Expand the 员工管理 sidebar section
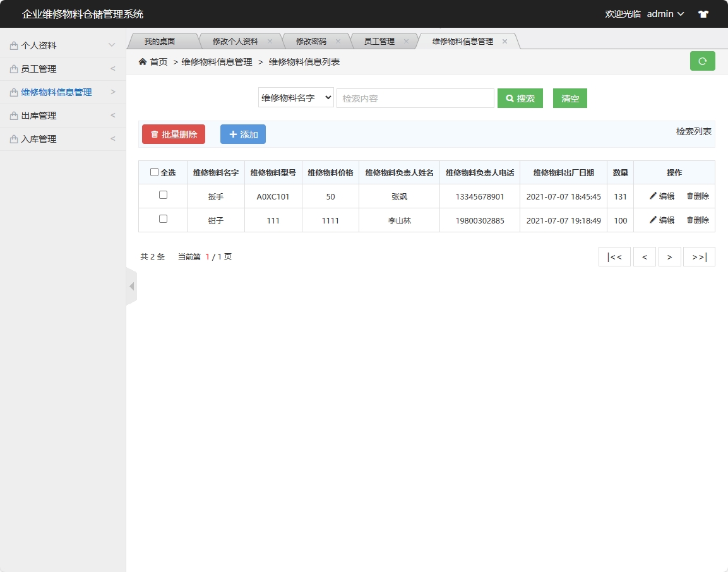 pos(63,68)
